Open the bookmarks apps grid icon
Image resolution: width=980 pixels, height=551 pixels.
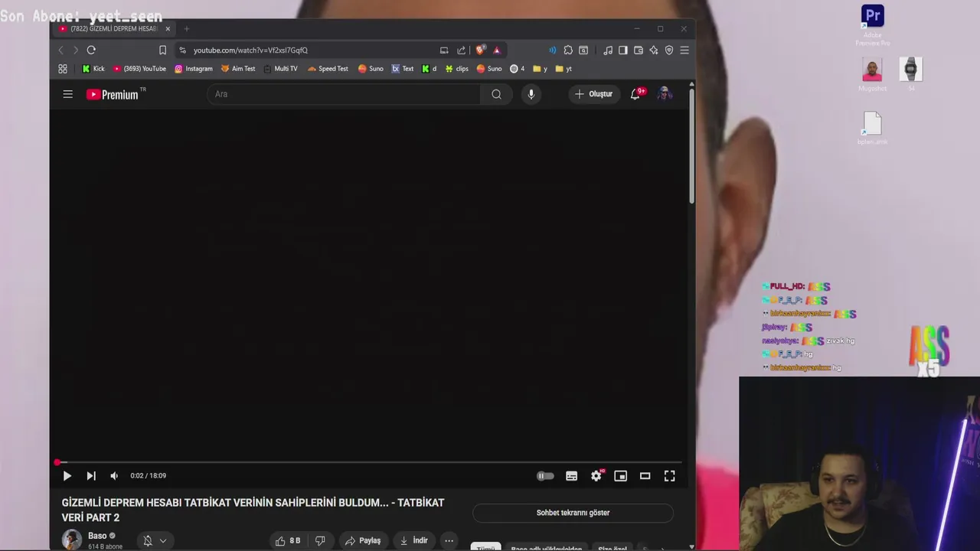coord(63,69)
